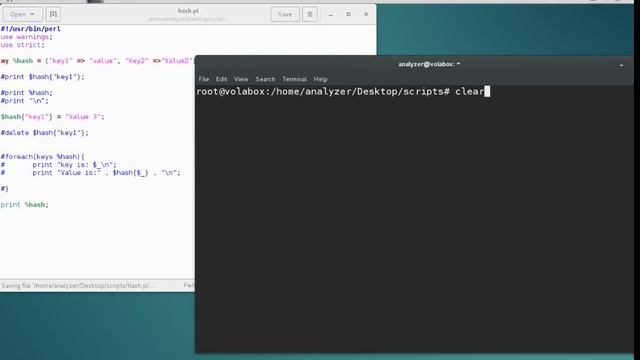Open the Terminal menu
The height and width of the screenshot is (360, 640).
[x=294, y=79]
